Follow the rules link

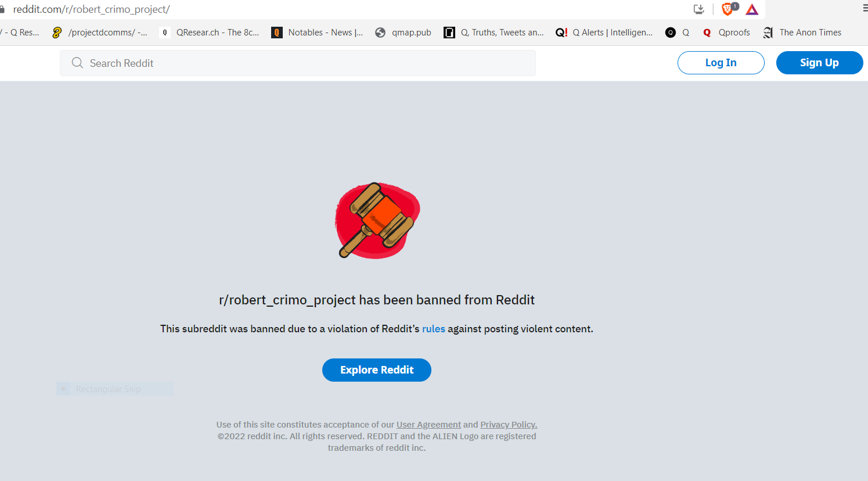(434, 329)
